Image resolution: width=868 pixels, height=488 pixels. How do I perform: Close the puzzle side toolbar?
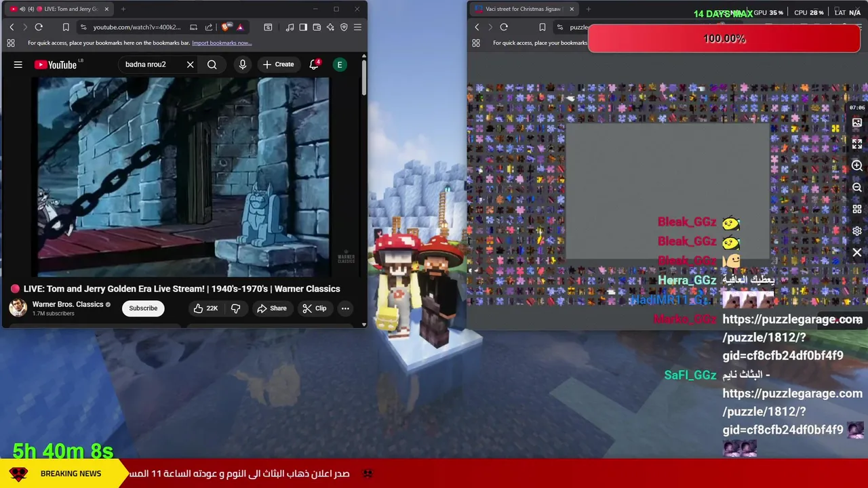(857, 253)
